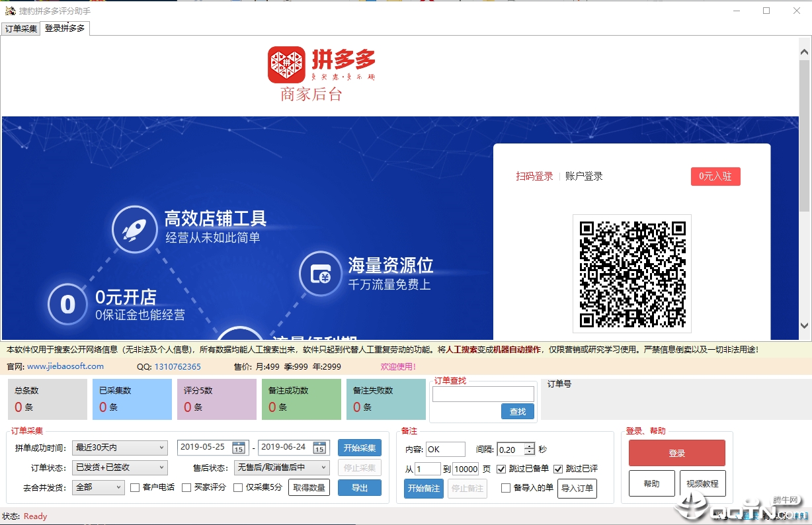
Task: Toggle the 客户电话 checkbox
Action: (x=135, y=487)
